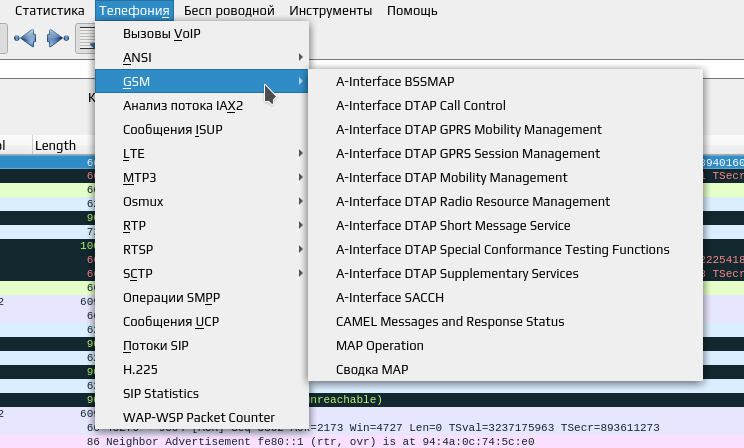
Task: Open Потоки SIP
Action: pos(202,345)
